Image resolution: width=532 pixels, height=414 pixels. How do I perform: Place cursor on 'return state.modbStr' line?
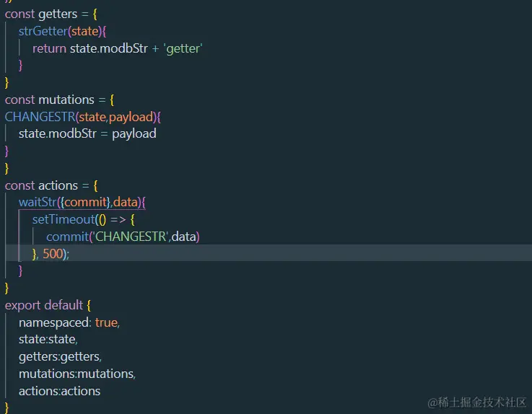118,49
